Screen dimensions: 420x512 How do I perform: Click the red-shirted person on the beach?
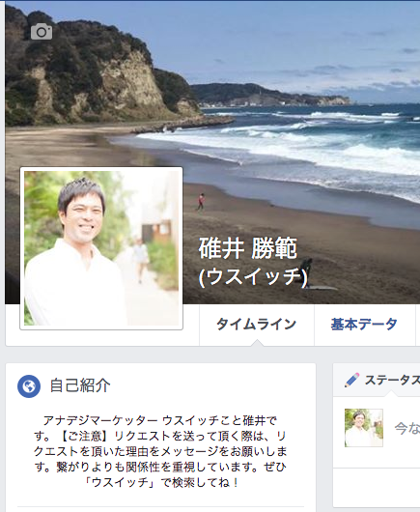click(201, 201)
